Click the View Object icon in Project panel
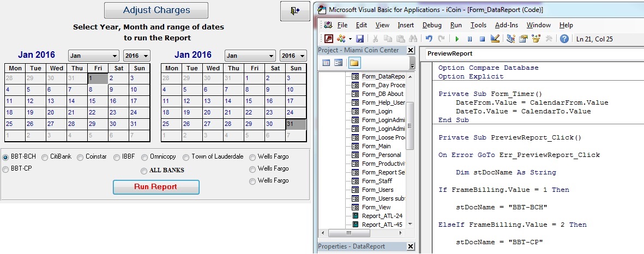644x254 pixels. 339,63
